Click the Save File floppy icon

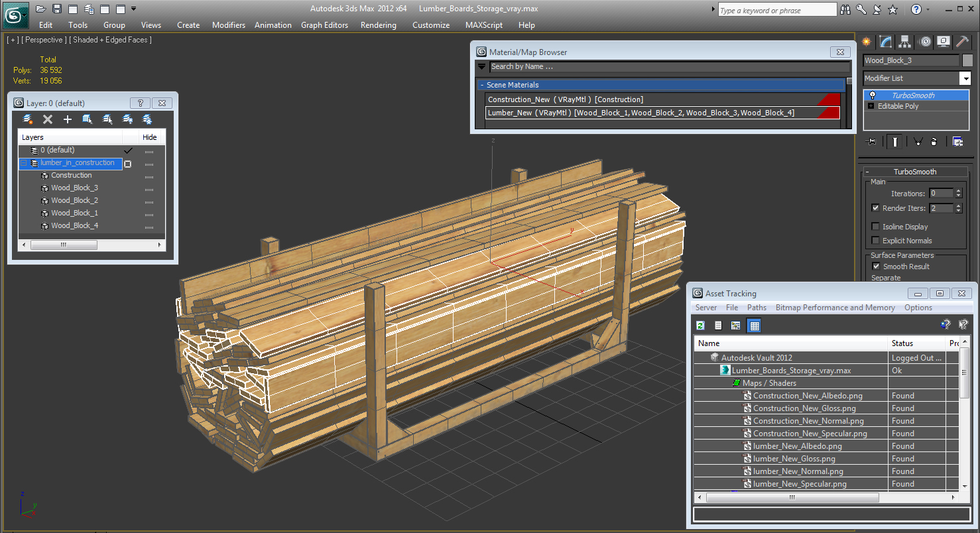[x=57, y=9]
